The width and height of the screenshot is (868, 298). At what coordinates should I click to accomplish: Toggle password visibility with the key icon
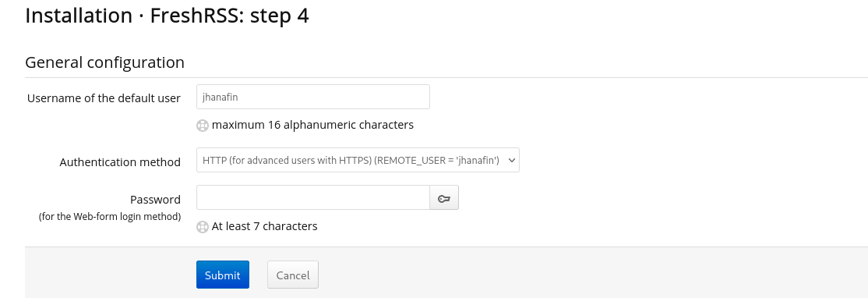click(444, 197)
